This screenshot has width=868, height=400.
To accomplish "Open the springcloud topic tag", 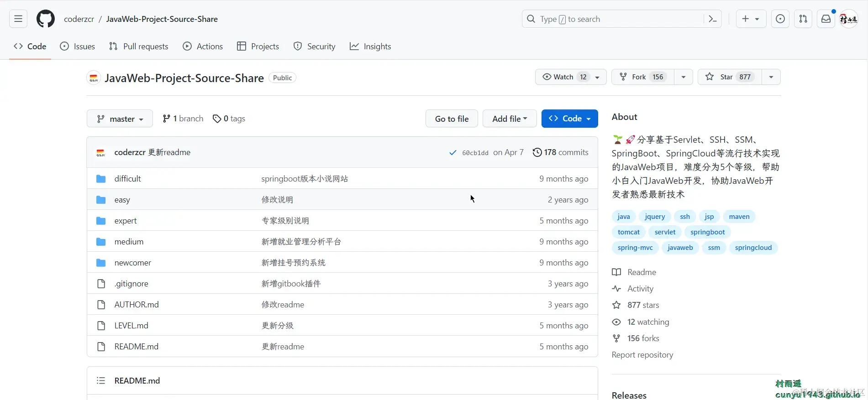I will point(753,248).
